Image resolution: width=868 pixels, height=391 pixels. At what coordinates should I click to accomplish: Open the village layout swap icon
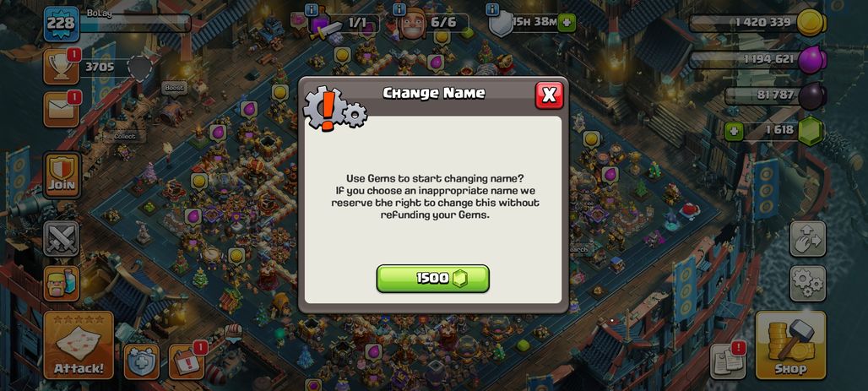click(x=808, y=238)
